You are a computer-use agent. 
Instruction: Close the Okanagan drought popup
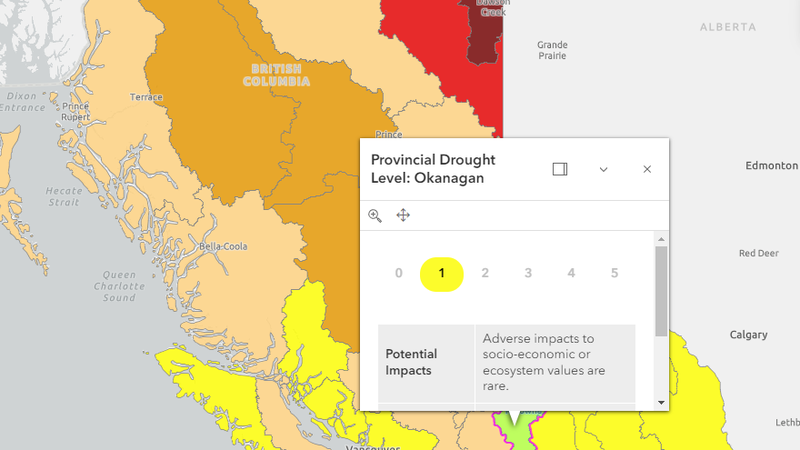coord(647,169)
